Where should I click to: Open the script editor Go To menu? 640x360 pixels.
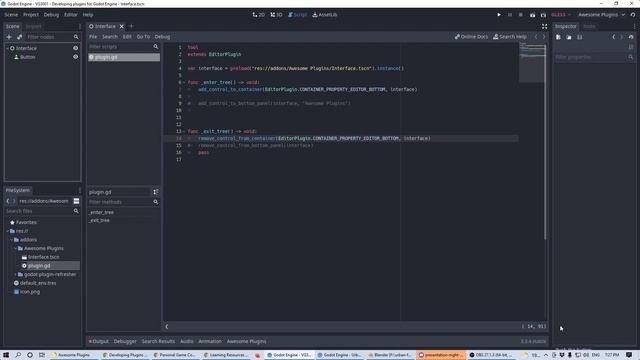[143, 37]
